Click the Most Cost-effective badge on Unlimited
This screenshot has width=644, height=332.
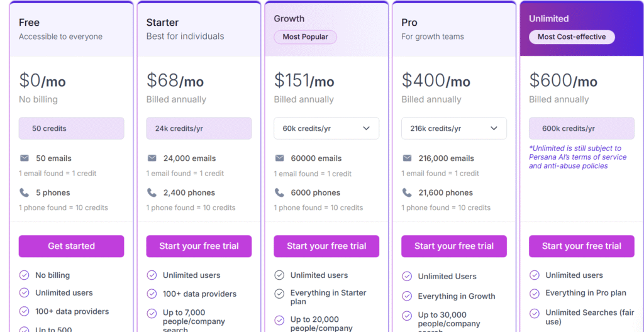pyautogui.click(x=572, y=37)
